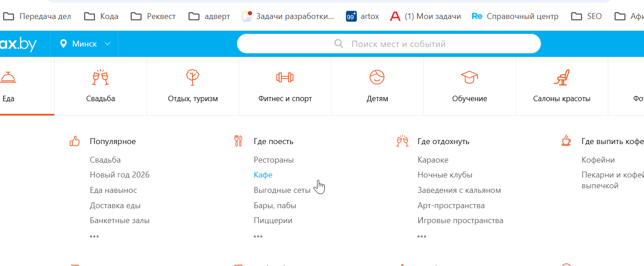Viewport: 644px width, 266px height.
Task: Click glasses icon beside Где отдохнуть
Action: pos(402,141)
